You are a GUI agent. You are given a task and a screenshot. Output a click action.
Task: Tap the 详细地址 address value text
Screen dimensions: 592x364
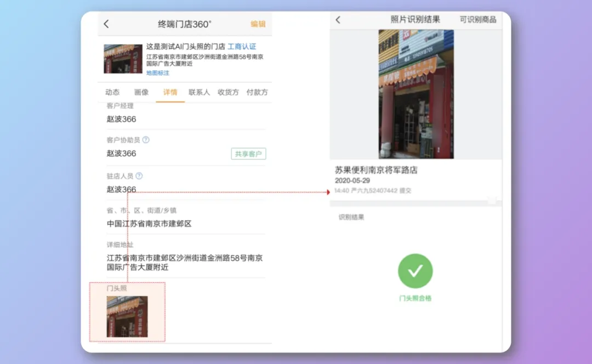[x=185, y=263]
